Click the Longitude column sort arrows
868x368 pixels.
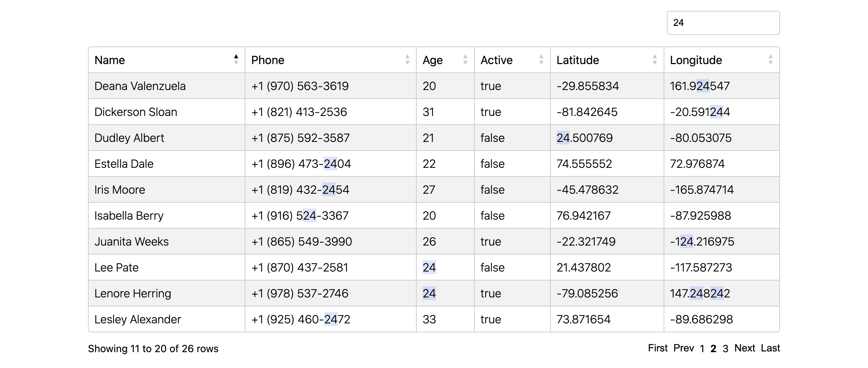(x=771, y=60)
